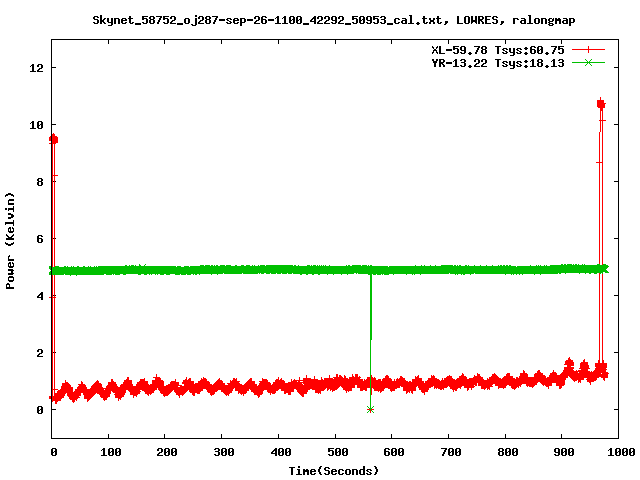Viewport: 640px width, 480px height.
Task: Click the y-axis tick label 6
Action: [40, 239]
